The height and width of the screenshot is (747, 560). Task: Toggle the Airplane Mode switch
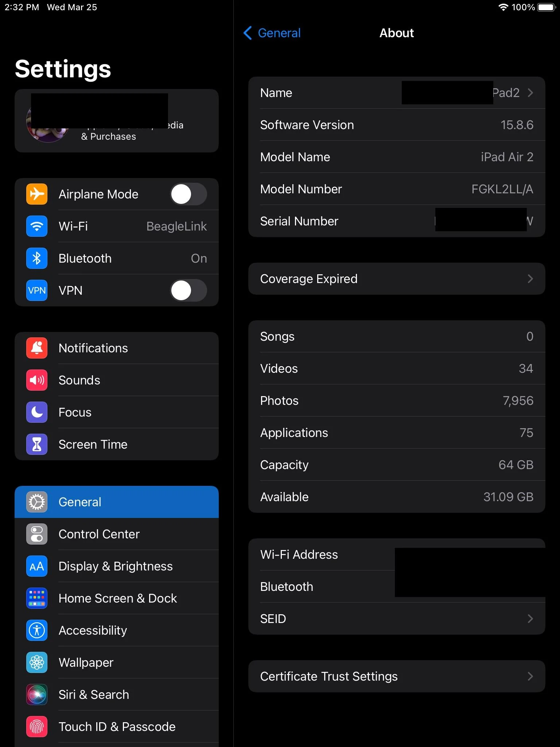click(188, 194)
